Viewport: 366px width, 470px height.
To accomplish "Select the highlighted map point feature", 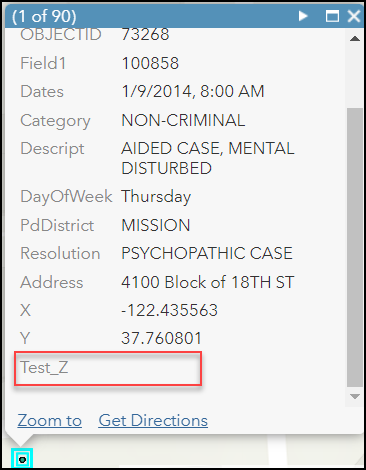I will (x=22, y=460).
